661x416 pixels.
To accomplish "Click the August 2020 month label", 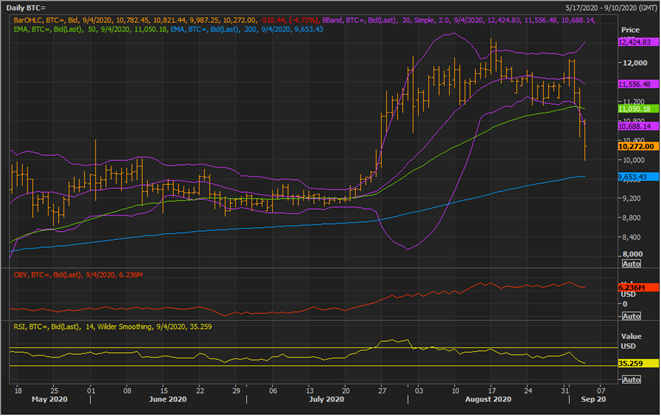I will click(488, 399).
